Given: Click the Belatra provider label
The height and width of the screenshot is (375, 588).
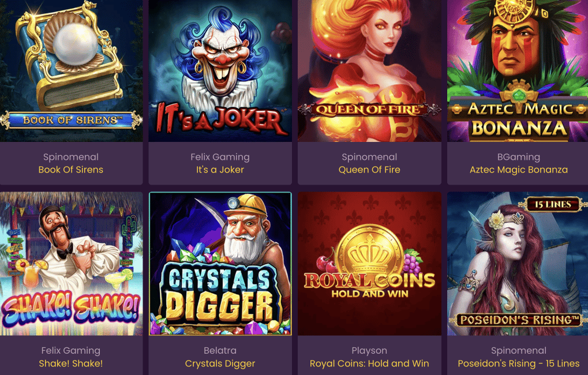Looking at the screenshot, I should [x=220, y=350].
